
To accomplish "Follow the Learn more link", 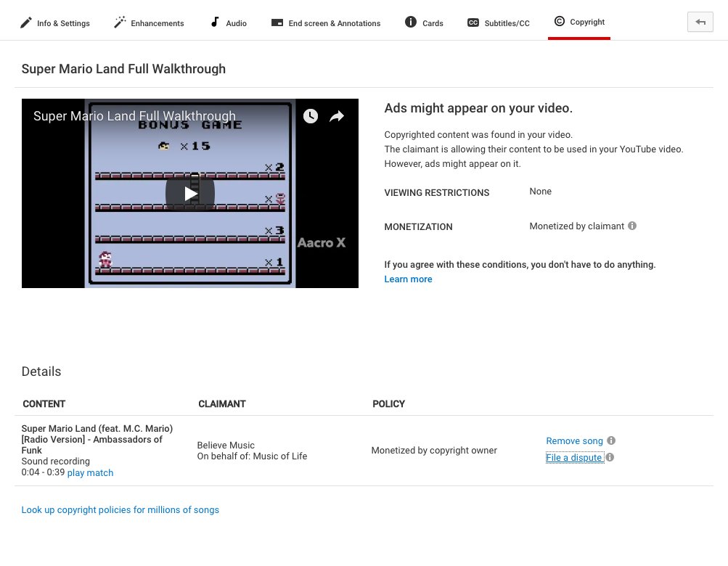I will 408,279.
